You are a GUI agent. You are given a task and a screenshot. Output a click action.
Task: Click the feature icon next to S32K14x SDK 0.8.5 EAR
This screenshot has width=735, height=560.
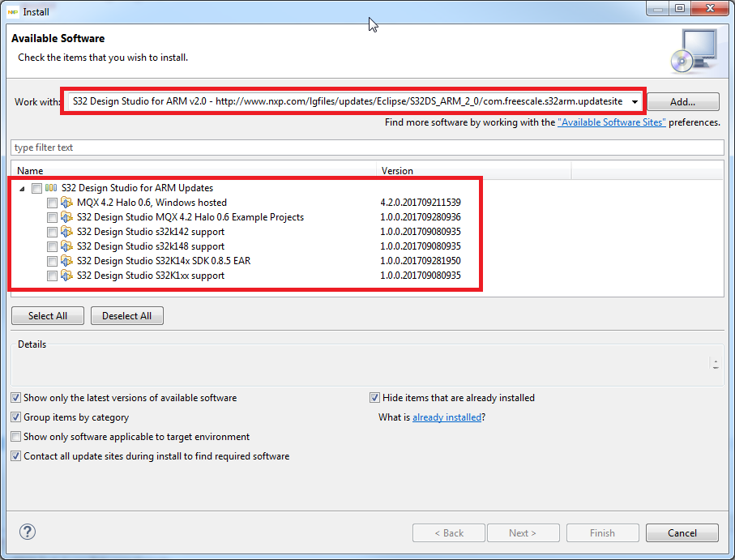tap(66, 261)
